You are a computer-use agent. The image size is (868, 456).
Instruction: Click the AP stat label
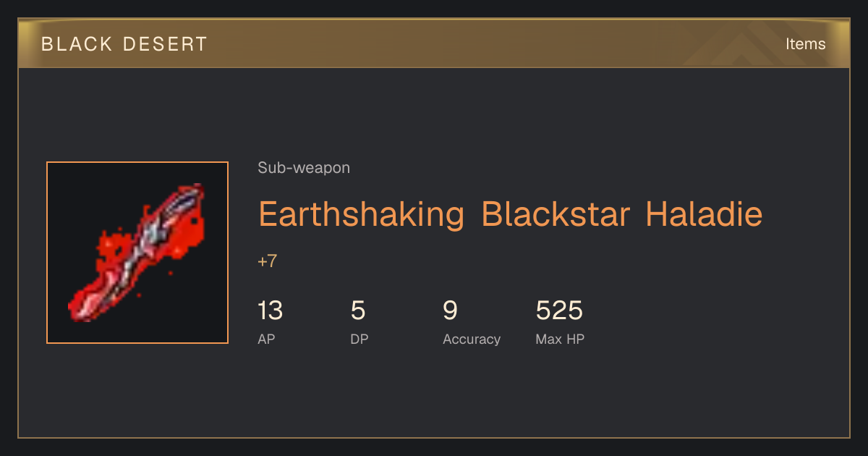[x=266, y=339]
